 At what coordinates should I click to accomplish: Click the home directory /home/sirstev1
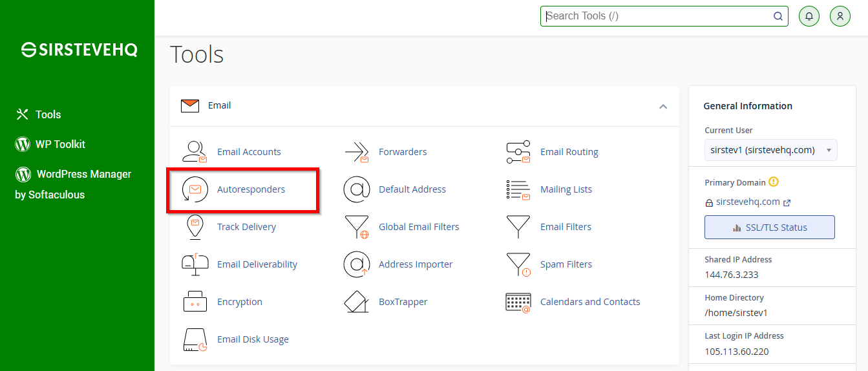(x=736, y=313)
